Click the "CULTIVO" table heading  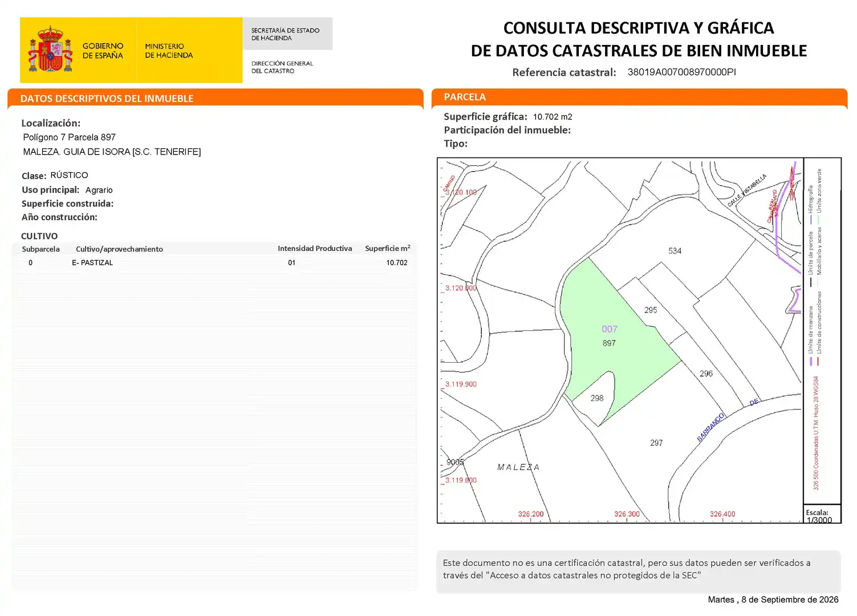(39, 236)
